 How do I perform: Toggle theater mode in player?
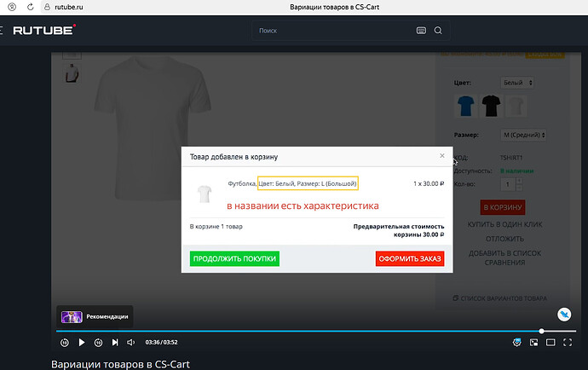pos(551,343)
